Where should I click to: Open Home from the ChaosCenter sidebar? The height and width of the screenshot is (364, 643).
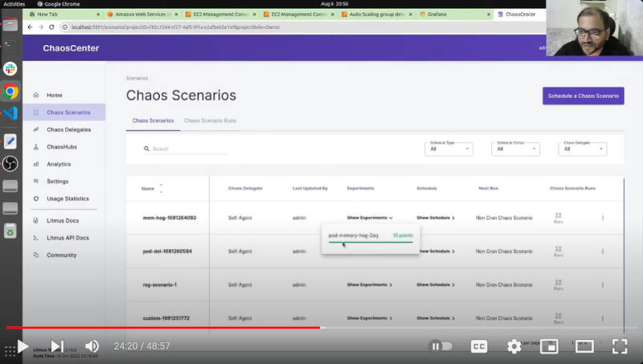(54, 95)
